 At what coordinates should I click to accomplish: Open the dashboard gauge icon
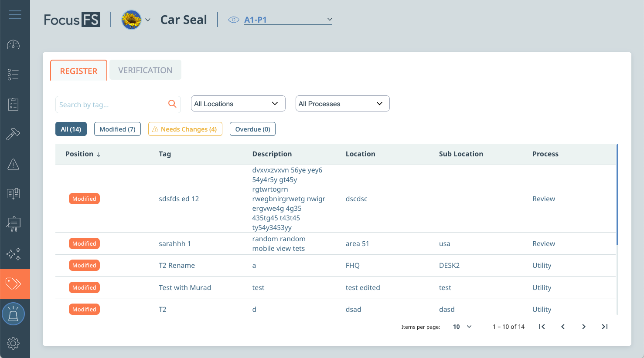(x=13, y=45)
